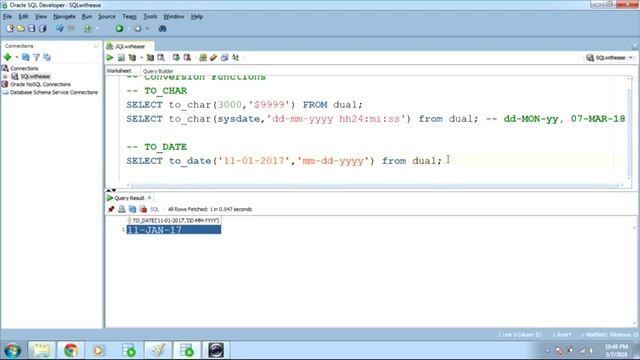
Task: Click the Rollback icon in worksheet toolbar
Action: click(x=187, y=58)
